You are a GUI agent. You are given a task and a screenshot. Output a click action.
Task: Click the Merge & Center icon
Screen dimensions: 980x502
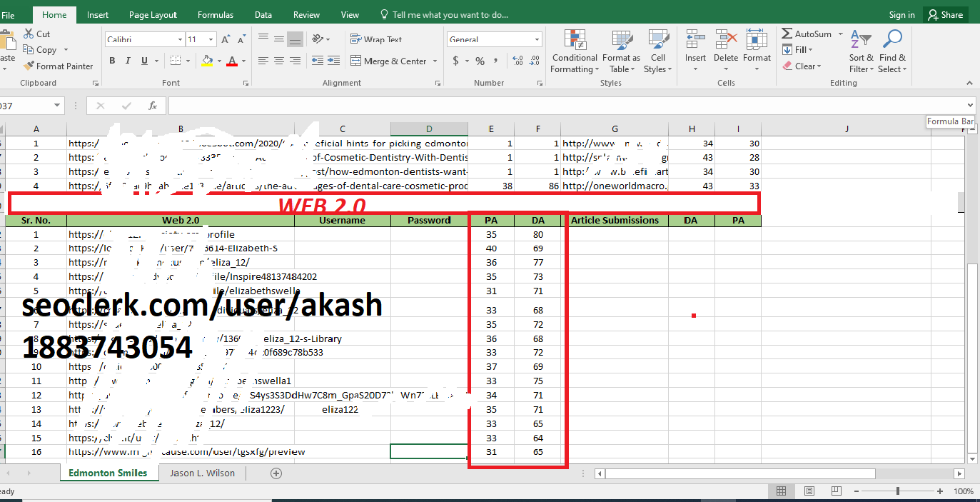[355, 61]
